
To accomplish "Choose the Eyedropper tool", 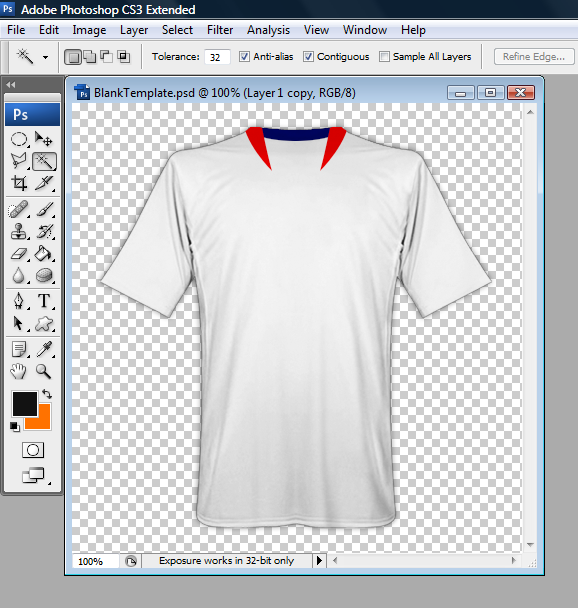I will tap(44, 349).
